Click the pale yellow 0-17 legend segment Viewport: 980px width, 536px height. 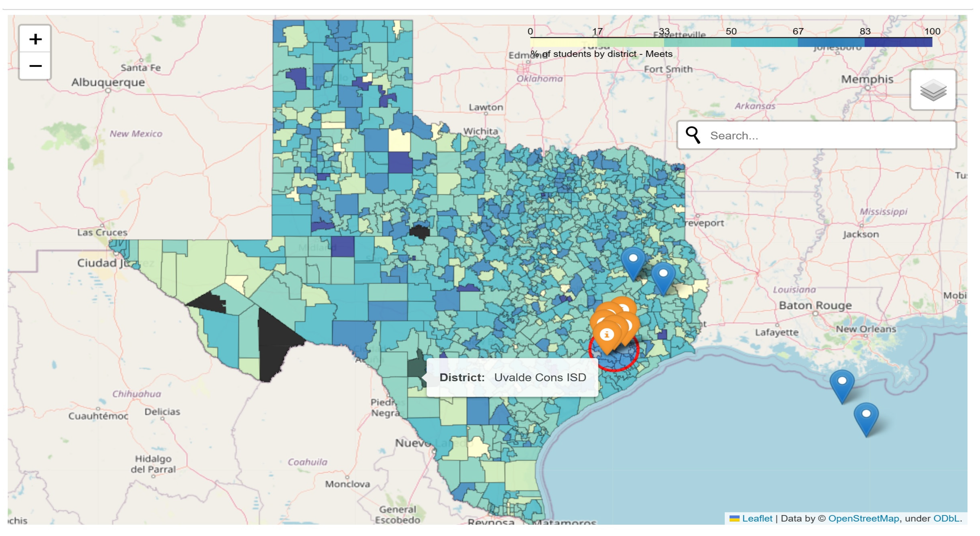(563, 43)
